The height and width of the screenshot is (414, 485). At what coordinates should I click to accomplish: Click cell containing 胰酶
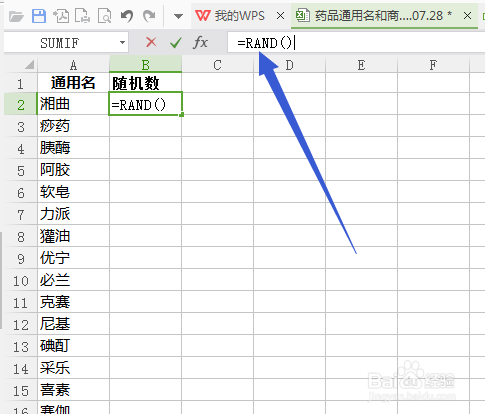coord(73,148)
